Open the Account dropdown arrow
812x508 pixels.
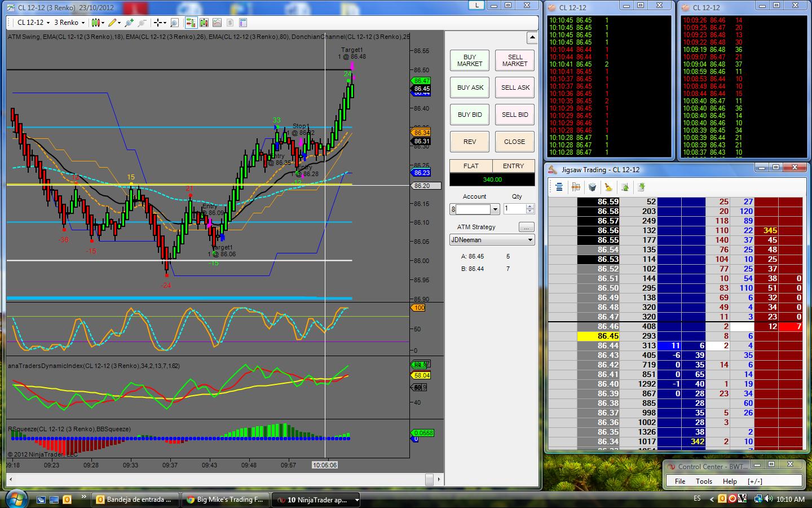pos(495,209)
